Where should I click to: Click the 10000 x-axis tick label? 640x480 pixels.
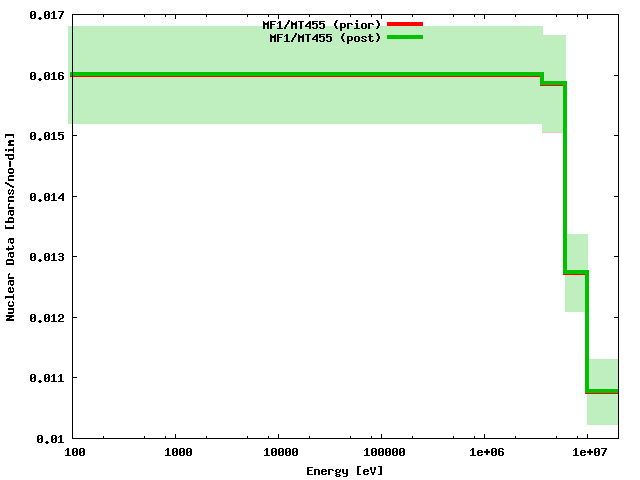(278, 453)
